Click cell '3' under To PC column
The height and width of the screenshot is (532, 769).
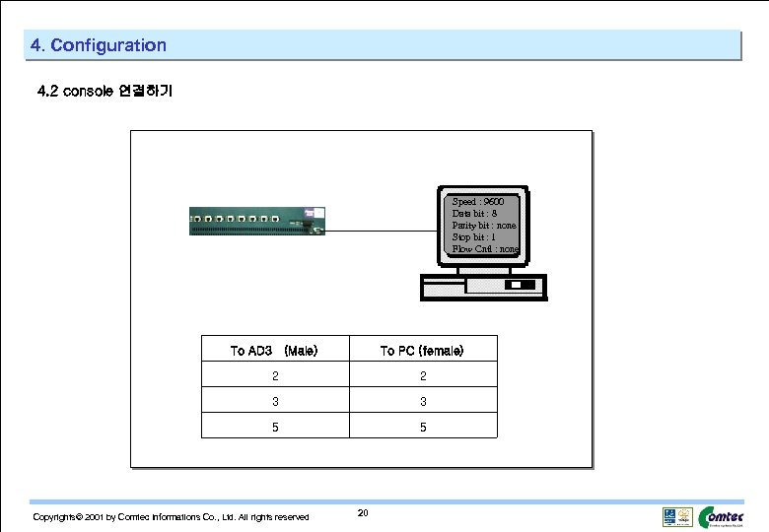pos(423,401)
